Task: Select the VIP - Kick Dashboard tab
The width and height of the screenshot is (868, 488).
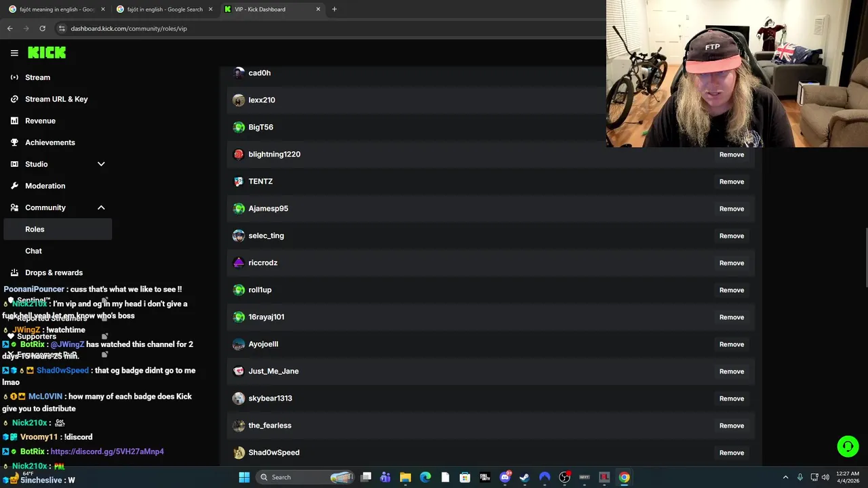Action: 272,9
